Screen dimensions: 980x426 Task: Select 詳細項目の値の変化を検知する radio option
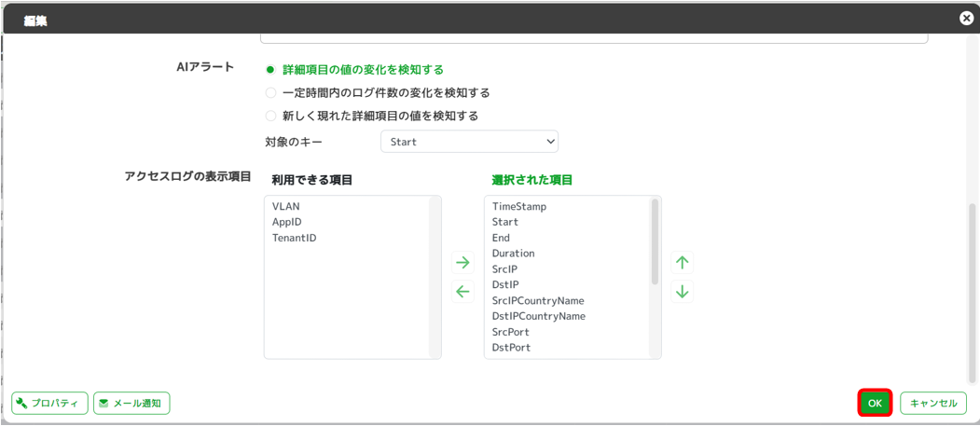coord(270,70)
